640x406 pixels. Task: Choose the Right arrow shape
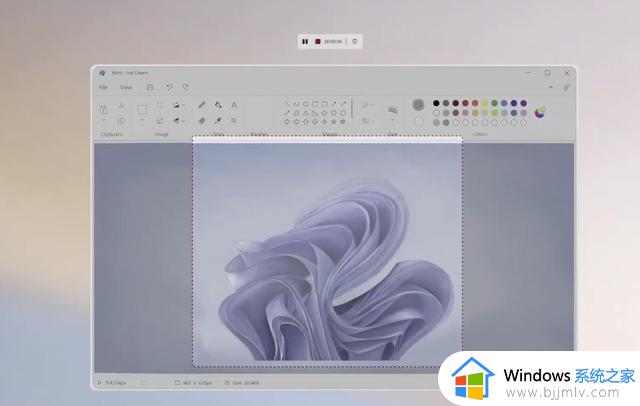point(287,122)
